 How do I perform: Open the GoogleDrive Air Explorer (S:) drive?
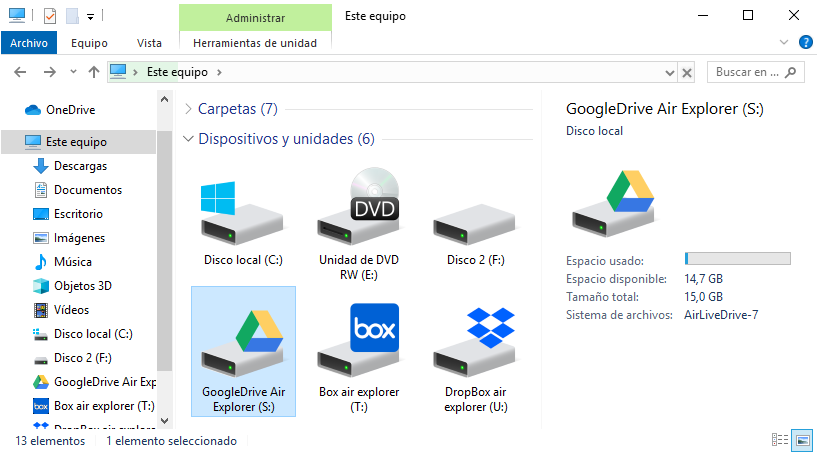[243, 351]
